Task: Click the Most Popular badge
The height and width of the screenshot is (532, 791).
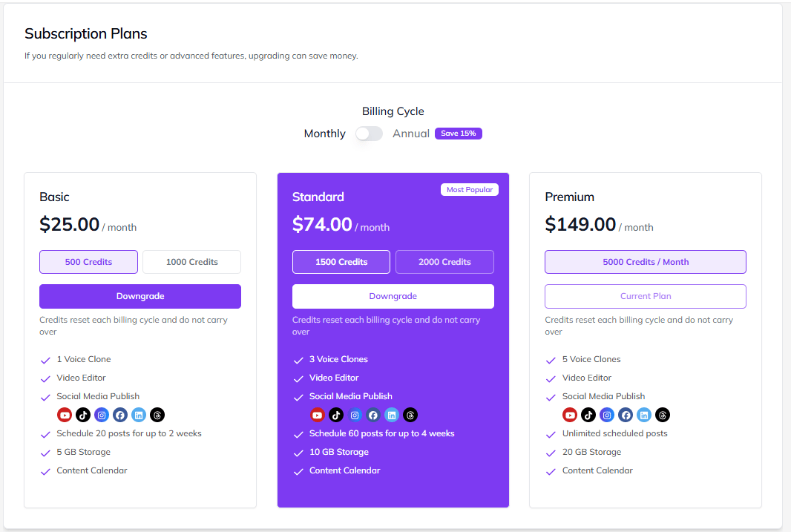Action: (x=470, y=190)
